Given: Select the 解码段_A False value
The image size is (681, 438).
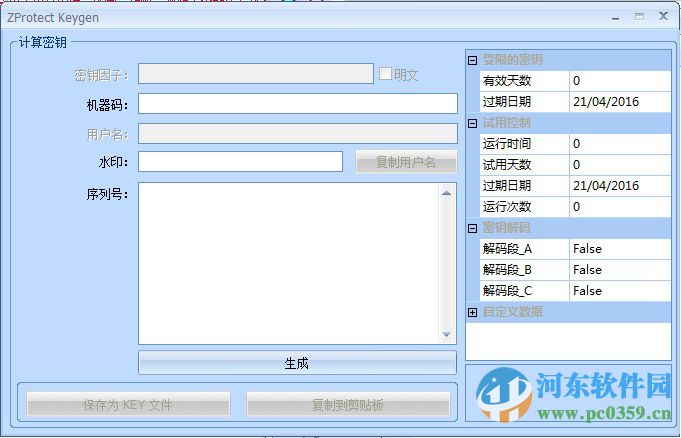Looking at the screenshot, I should click(620, 249).
